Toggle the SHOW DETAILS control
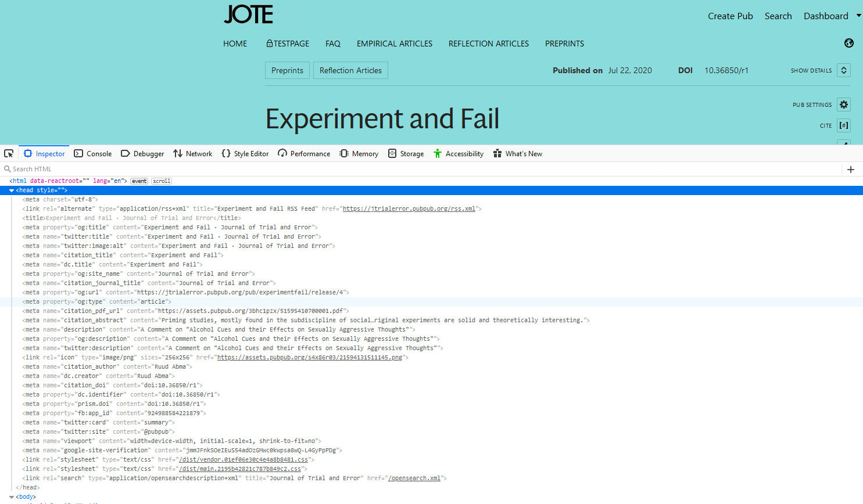 (x=843, y=70)
